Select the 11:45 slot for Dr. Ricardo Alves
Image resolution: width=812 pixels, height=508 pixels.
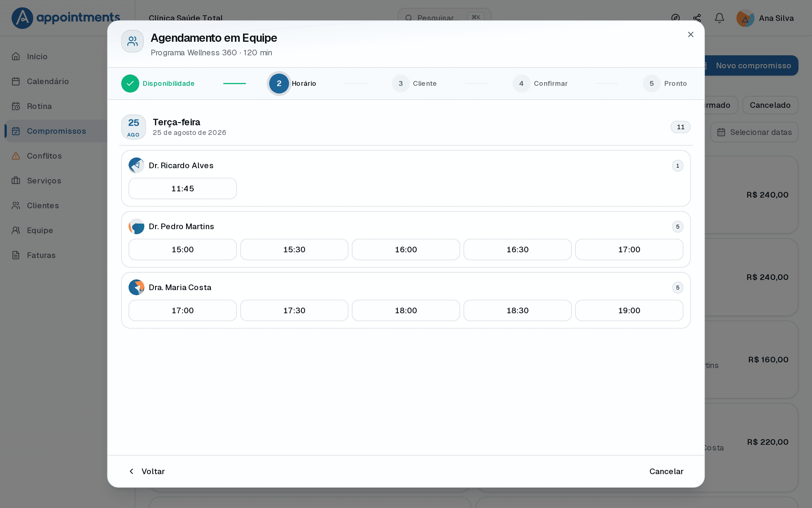pyautogui.click(x=182, y=189)
